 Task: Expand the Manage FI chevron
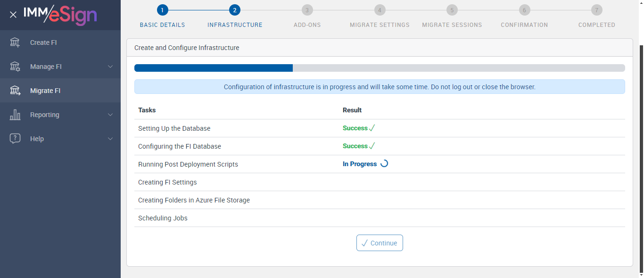(x=110, y=67)
